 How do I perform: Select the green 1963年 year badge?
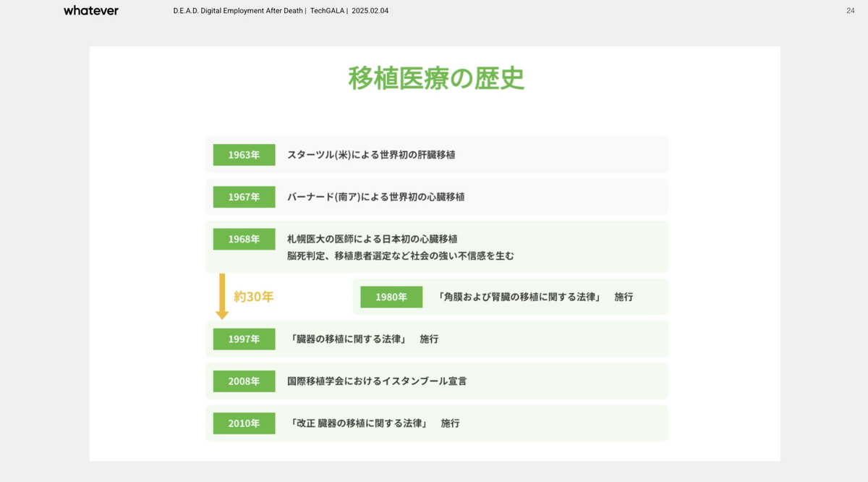tap(244, 155)
